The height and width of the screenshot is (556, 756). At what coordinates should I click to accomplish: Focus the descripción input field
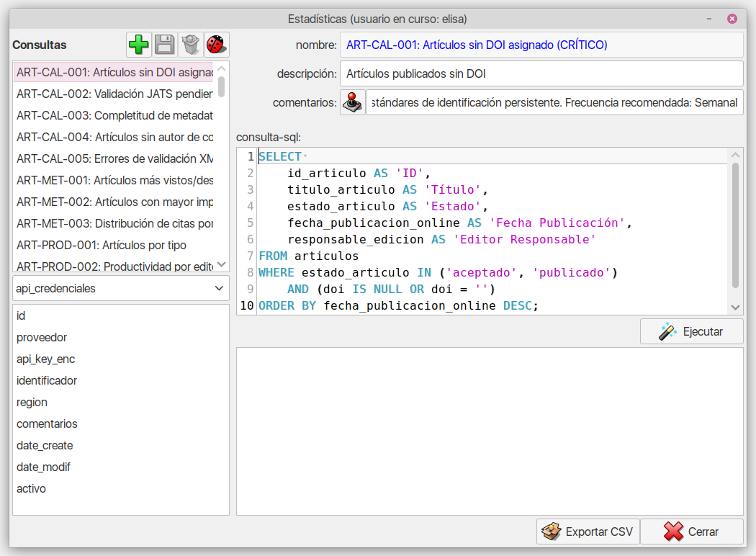pyautogui.click(x=541, y=73)
